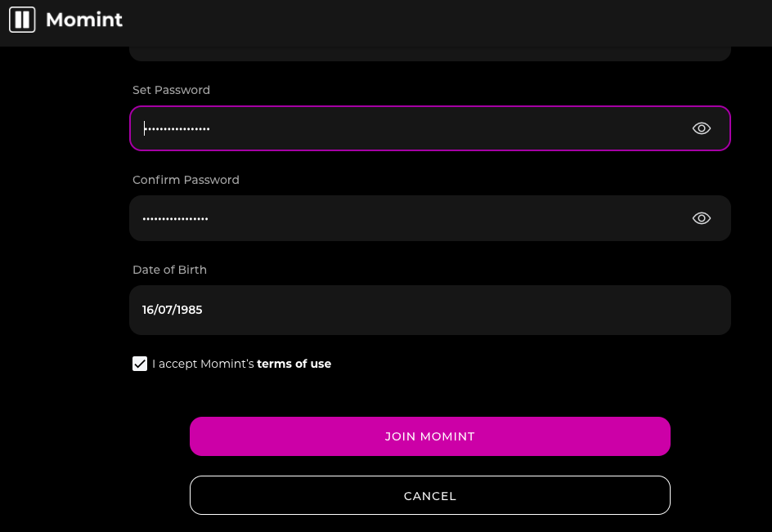Click the Momint logo icon

click(22, 20)
